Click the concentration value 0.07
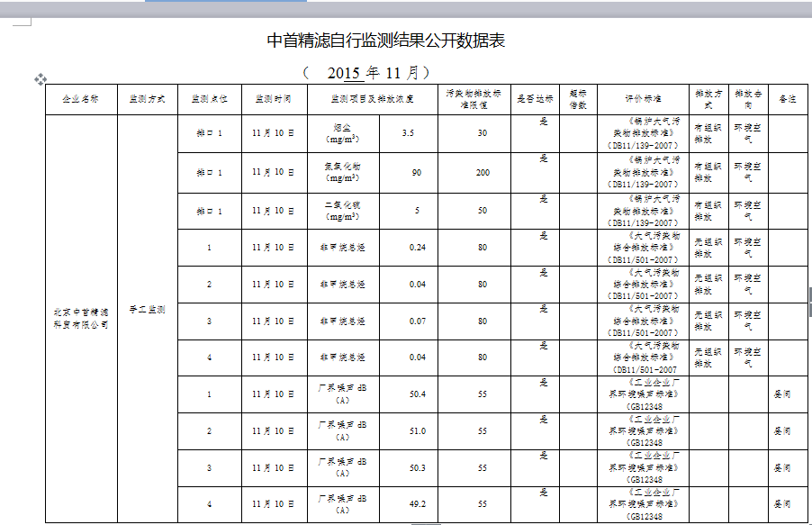 tap(418, 321)
